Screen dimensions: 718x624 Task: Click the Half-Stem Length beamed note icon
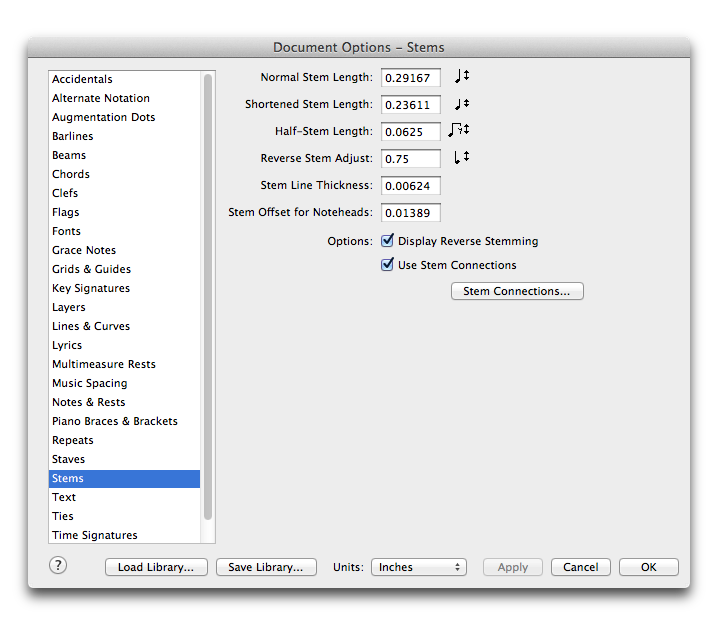459,130
